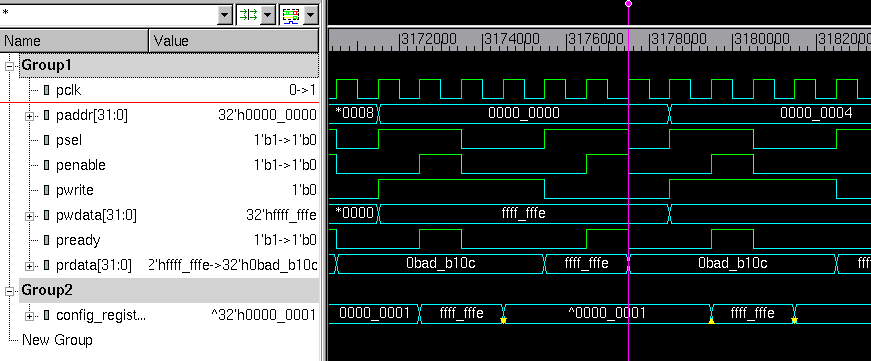Click paddr waveform segment 0000_0004
The width and height of the screenshot is (871, 361).
click(816, 113)
